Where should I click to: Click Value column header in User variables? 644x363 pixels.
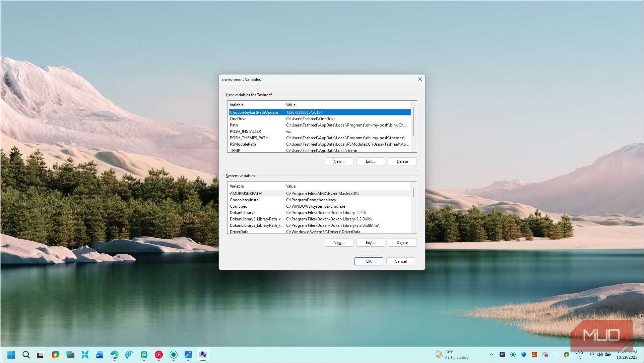pyautogui.click(x=347, y=105)
